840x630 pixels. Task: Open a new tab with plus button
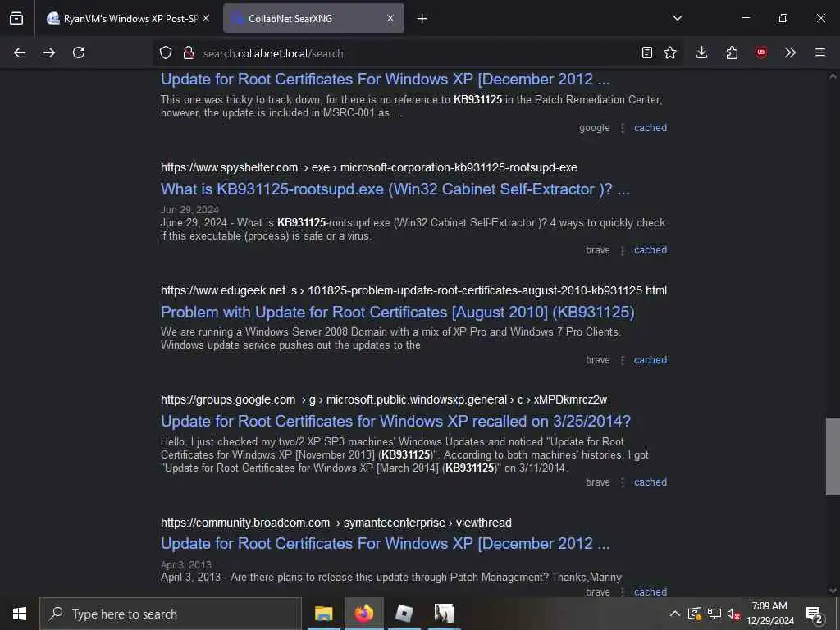tap(422, 19)
